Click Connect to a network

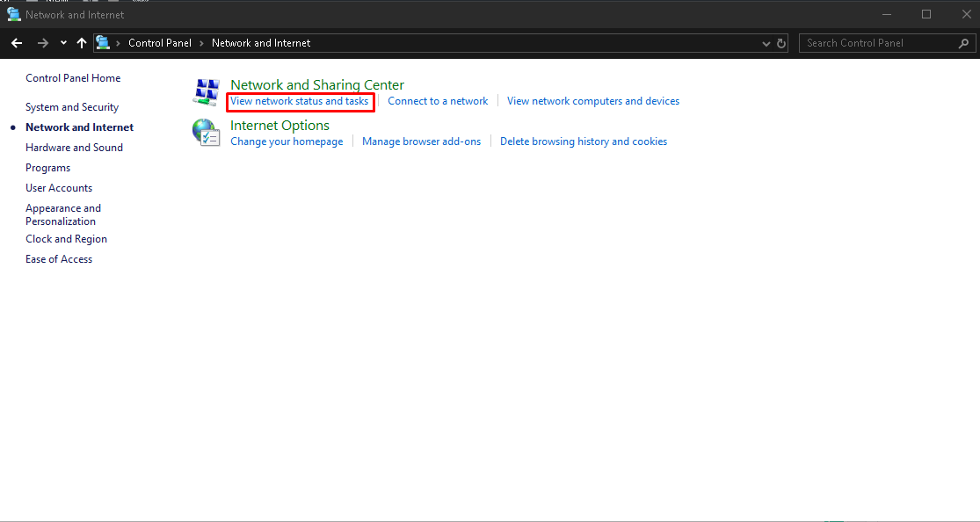438,101
